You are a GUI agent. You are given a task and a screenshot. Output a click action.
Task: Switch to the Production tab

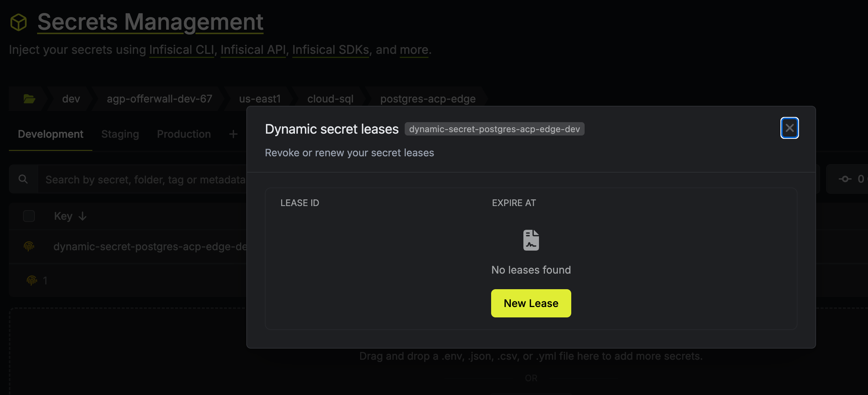(x=184, y=134)
